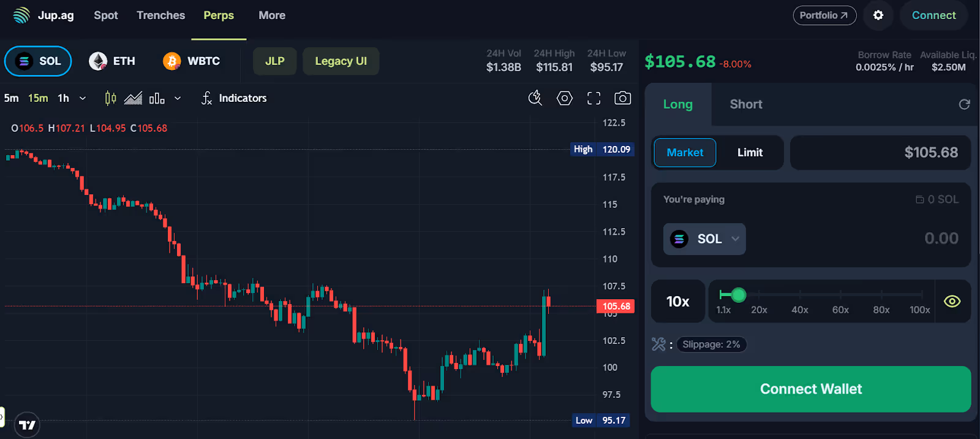Click the Connect Wallet button

click(x=810, y=389)
